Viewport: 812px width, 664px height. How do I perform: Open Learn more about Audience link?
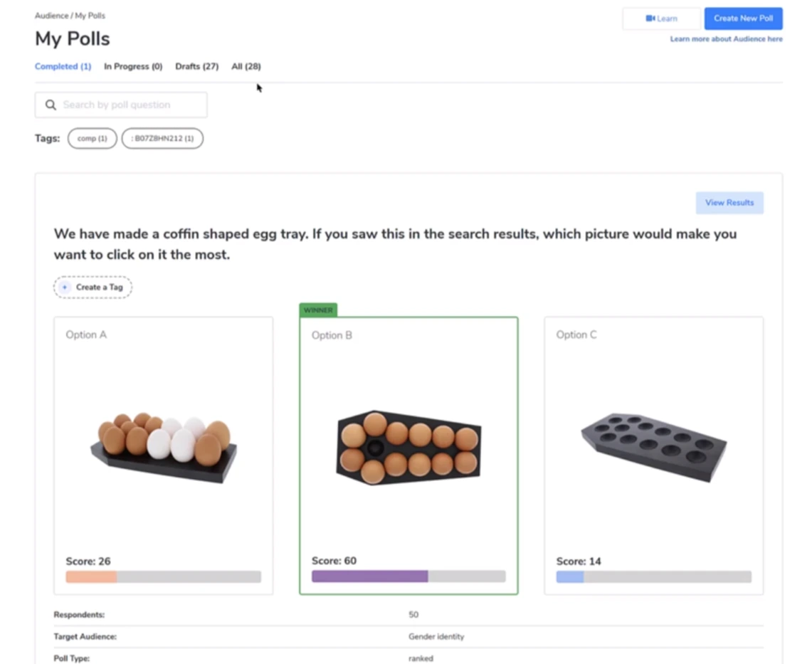tap(726, 39)
